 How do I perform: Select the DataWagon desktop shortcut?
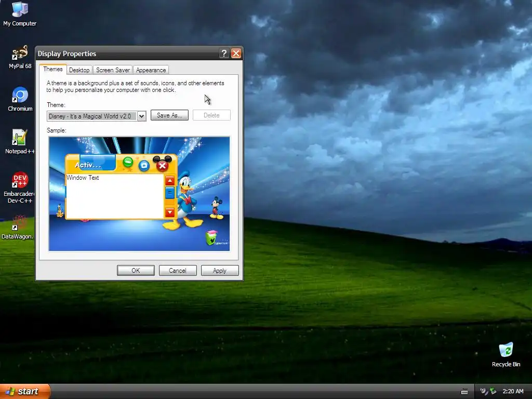pos(18,227)
